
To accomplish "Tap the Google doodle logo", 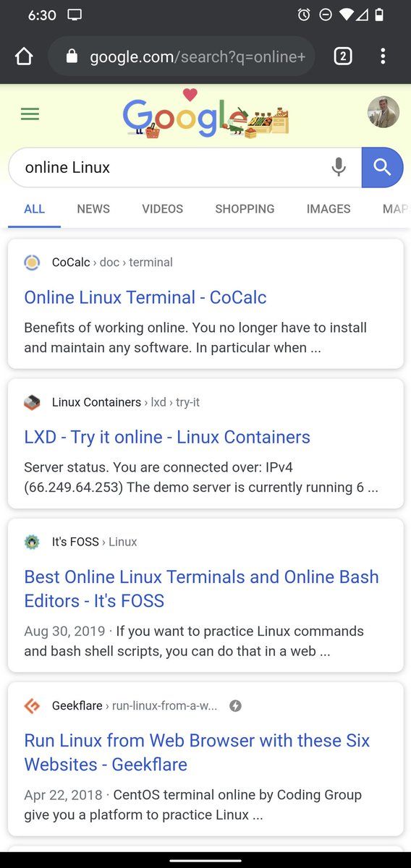I will click(x=205, y=114).
